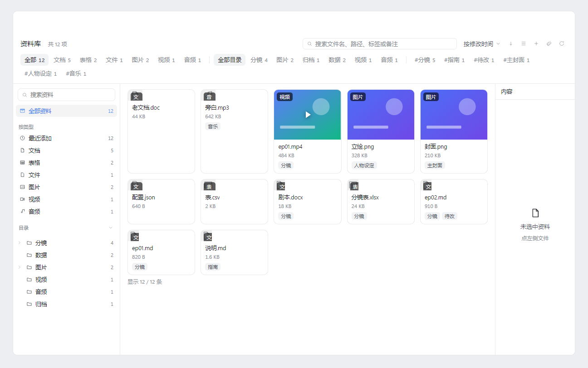Viewport: 588px width, 368px height.
Task: Select the 老文档.doc file card
Action: [x=161, y=131]
